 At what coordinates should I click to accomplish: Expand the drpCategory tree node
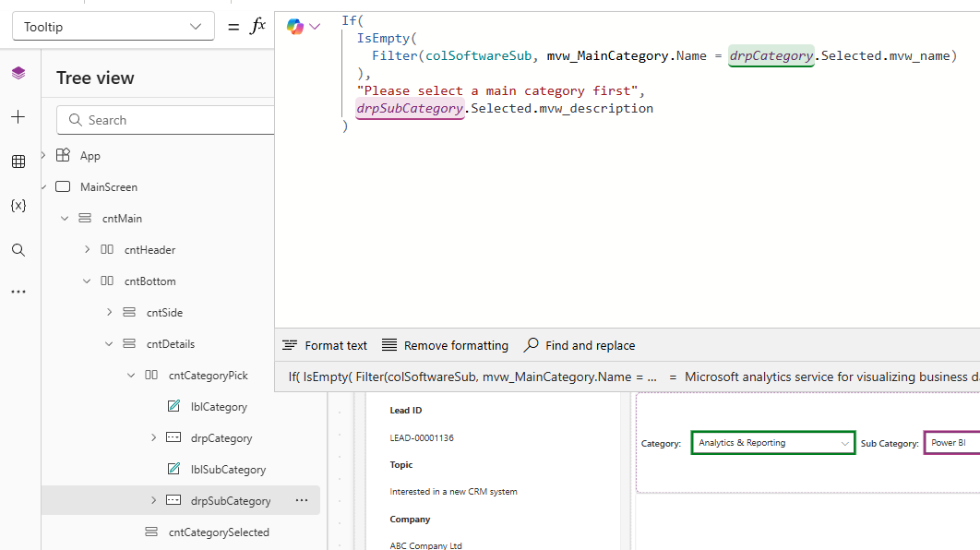click(x=153, y=438)
